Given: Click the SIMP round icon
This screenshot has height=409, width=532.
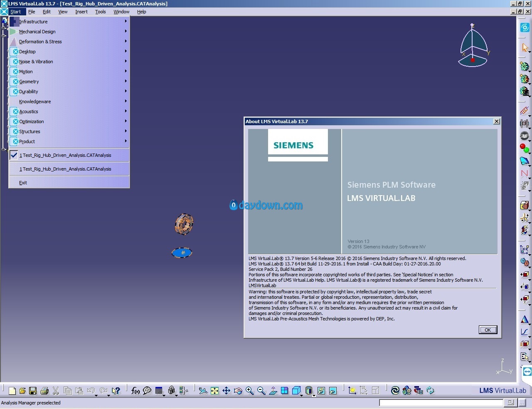Looking at the screenshot, I should (525, 136).
